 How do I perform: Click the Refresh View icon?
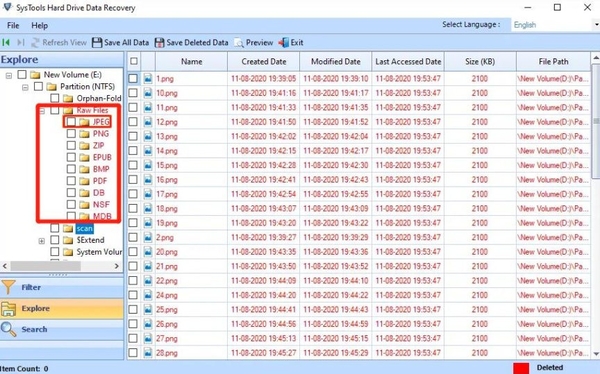coord(35,42)
